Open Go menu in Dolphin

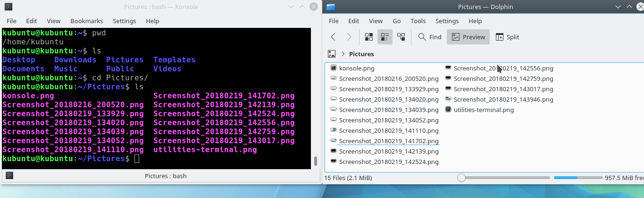pyautogui.click(x=397, y=21)
